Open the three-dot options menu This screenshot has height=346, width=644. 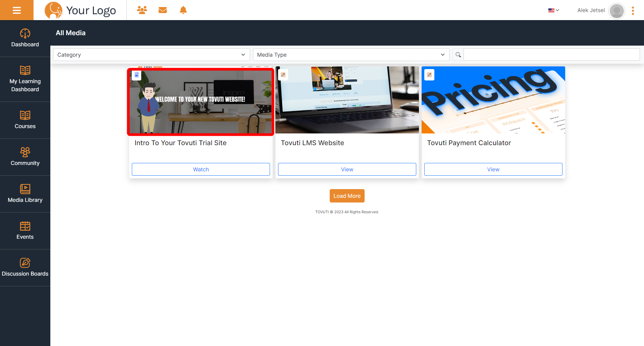[x=633, y=11]
